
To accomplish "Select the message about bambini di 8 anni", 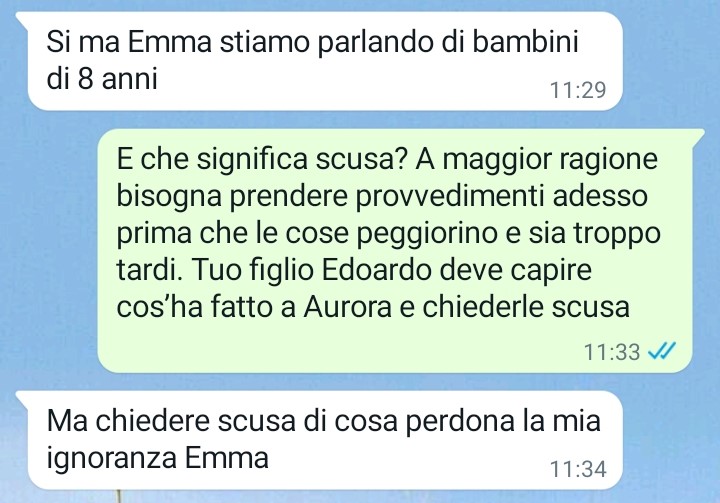I will tap(325, 61).
